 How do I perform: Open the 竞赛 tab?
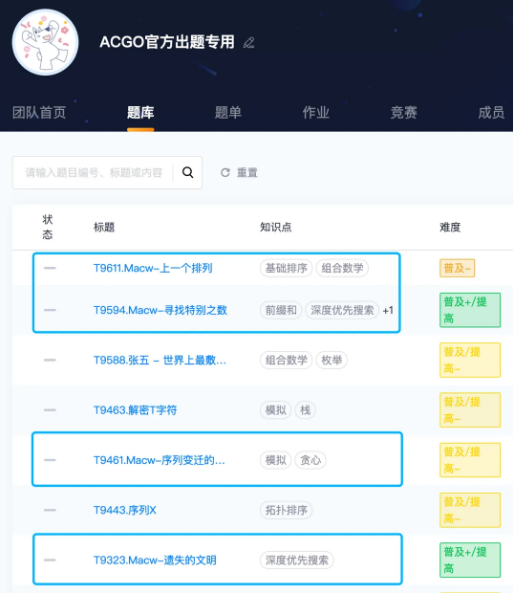click(404, 112)
